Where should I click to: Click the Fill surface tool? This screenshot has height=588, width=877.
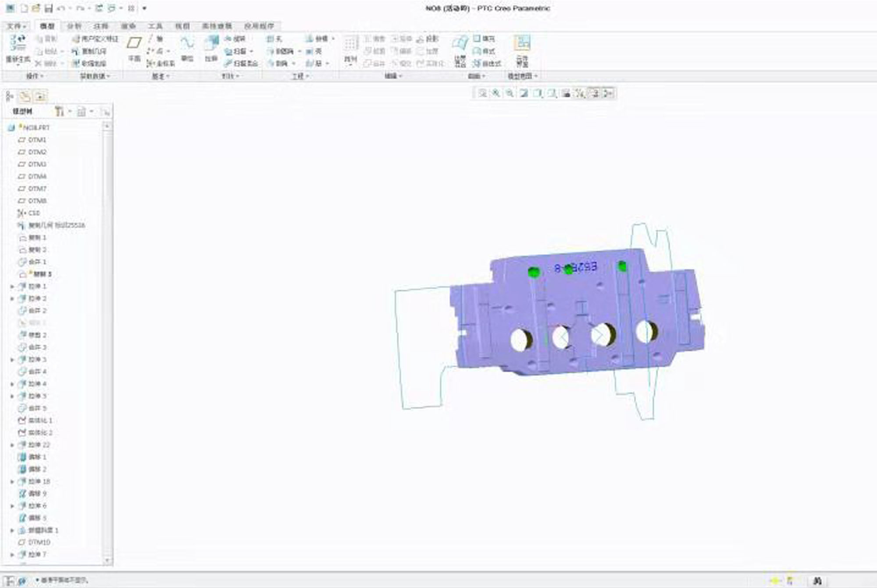coord(484,39)
